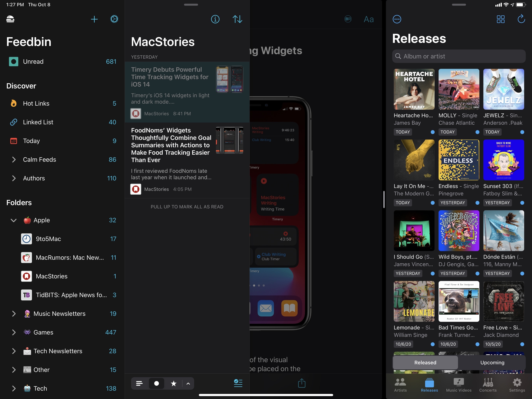Open Sunset 303 by Fatboy Slim

[504, 160]
